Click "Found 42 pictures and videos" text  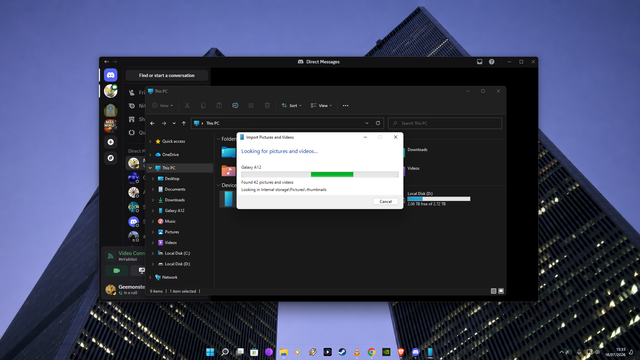click(x=267, y=182)
